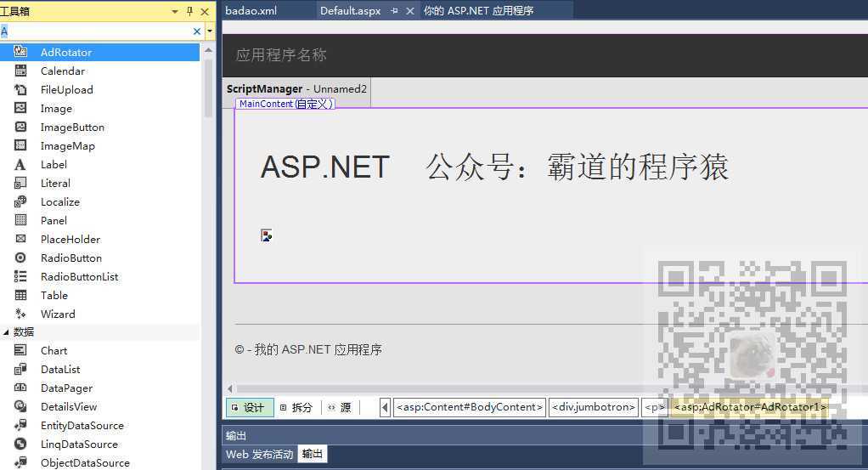
Task: Select the p tag breadcrumb
Action: [x=655, y=407]
